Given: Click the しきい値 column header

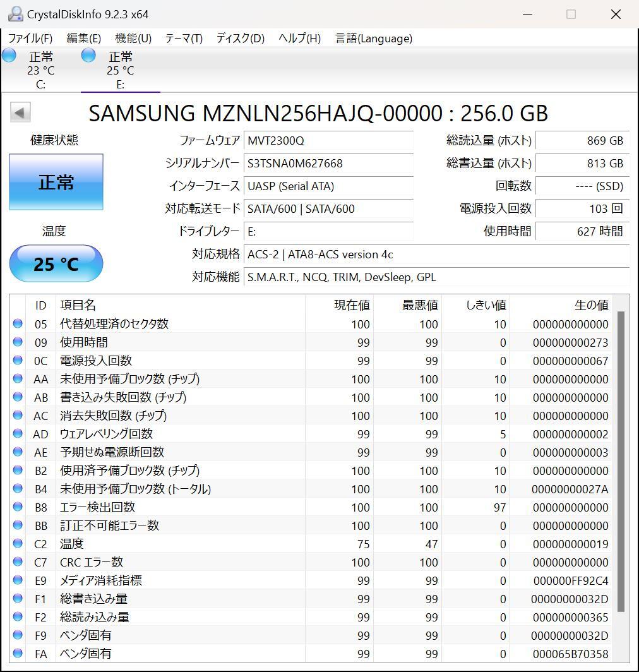Looking at the screenshot, I should tap(475, 305).
